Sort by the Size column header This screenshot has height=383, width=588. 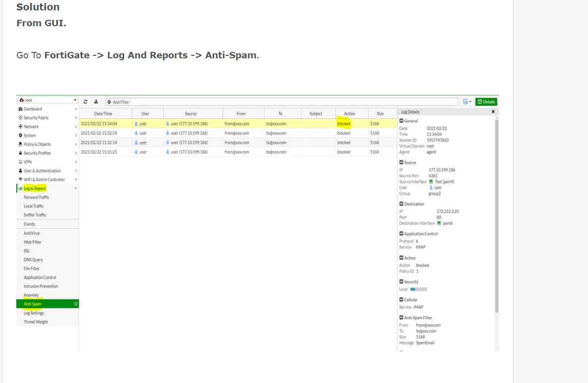point(382,114)
